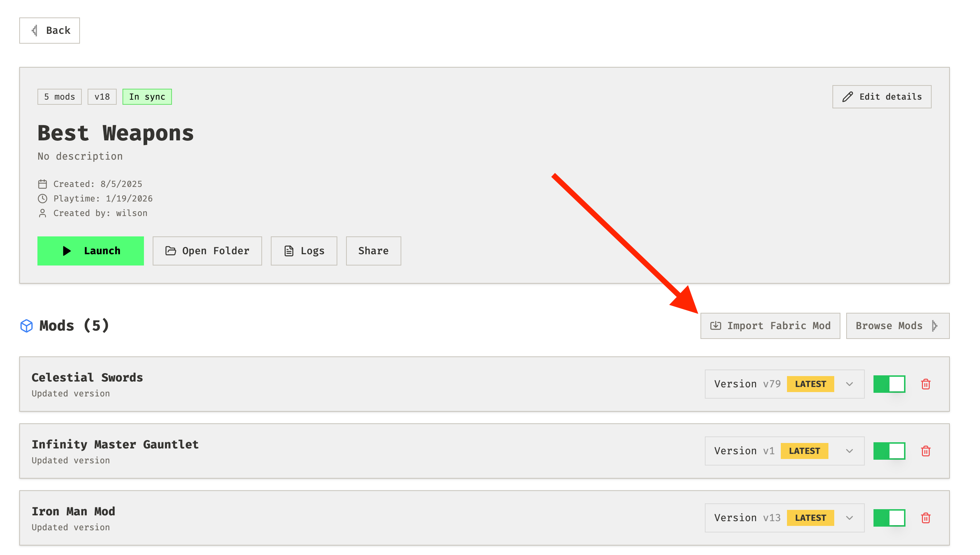Click the document icon in Logs button

[x=289, y=251]
